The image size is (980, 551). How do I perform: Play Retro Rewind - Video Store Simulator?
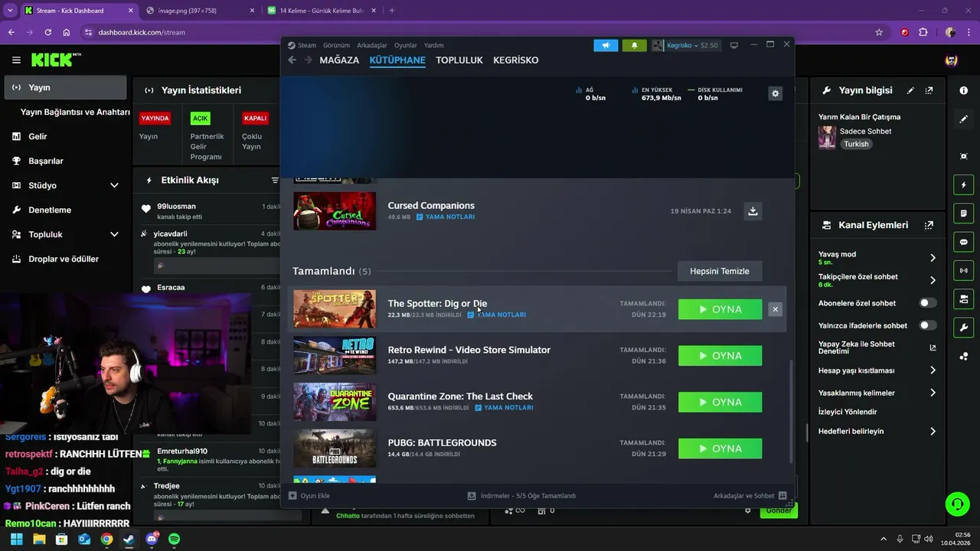[x=720, y=356]
